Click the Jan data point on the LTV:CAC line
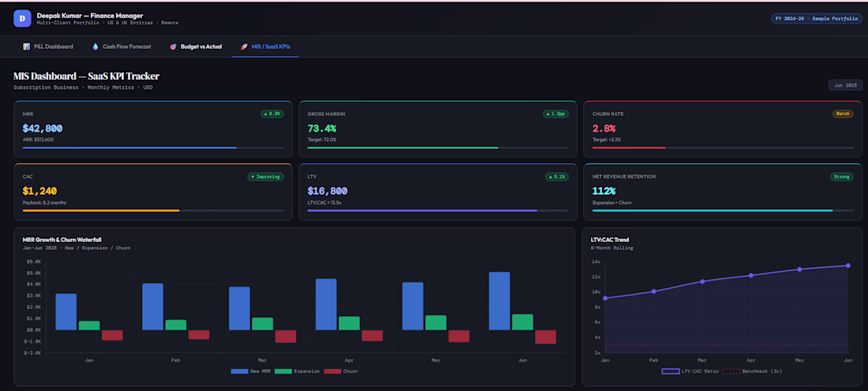The height and width of the screenshot is (391, 868). pyautogui.click(x=605, y=298)
